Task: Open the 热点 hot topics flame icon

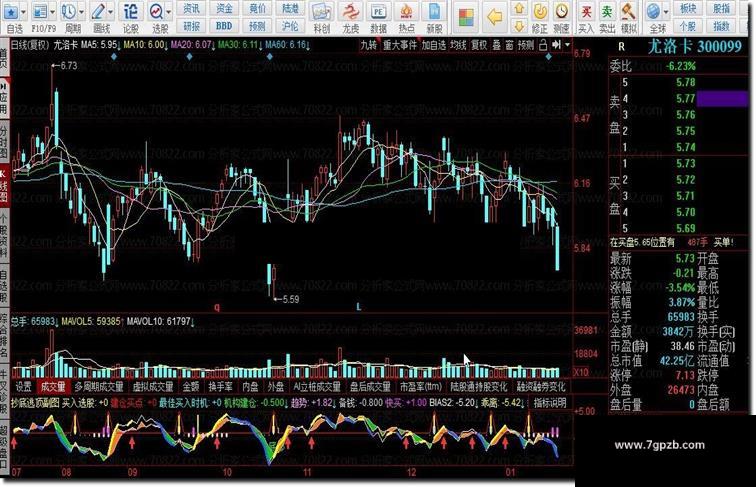Action: click(406, 12)
